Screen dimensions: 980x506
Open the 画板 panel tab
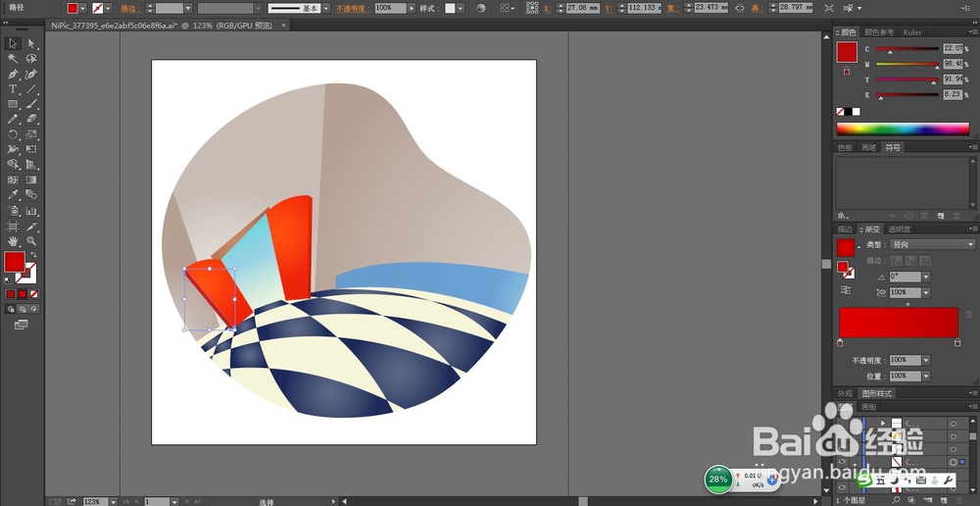coord(869,407)
